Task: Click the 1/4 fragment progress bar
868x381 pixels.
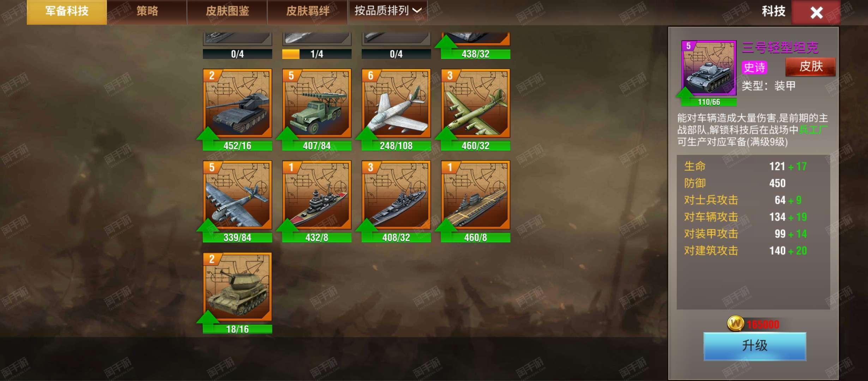Action: (x=317, y=54)
